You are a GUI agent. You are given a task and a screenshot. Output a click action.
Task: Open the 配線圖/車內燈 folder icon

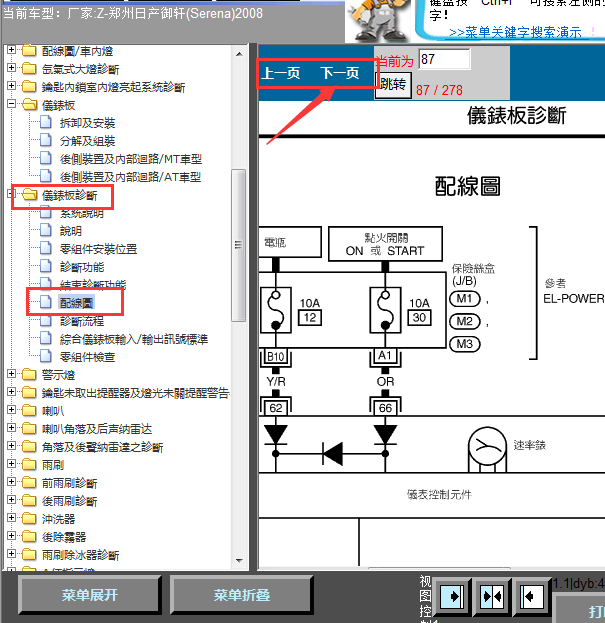[29, 51]
